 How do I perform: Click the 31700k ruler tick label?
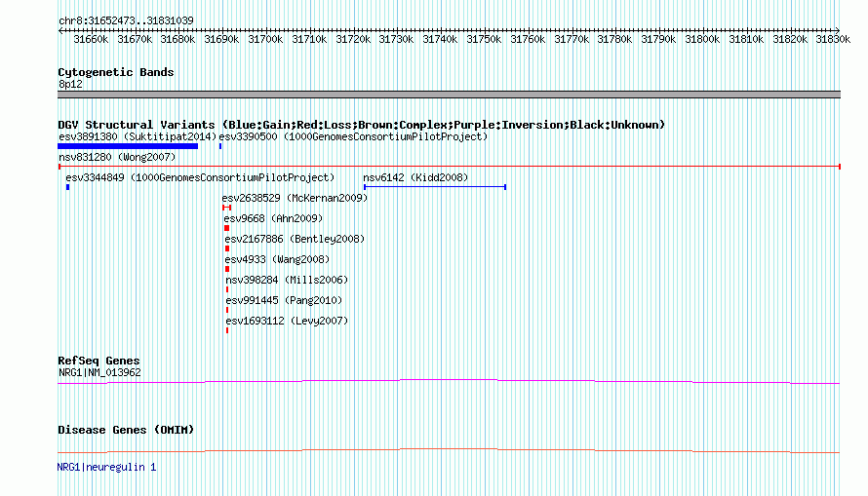click(265, 40)
